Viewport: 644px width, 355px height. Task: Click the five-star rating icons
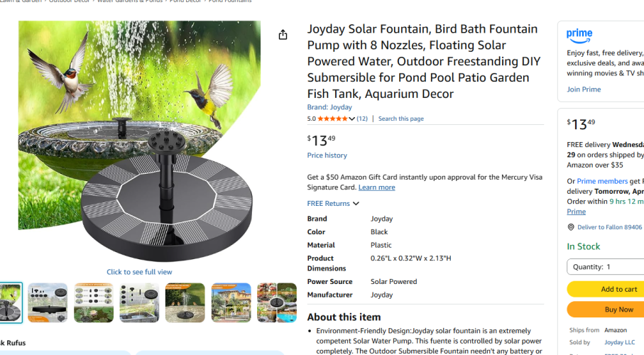pos(332,119)
